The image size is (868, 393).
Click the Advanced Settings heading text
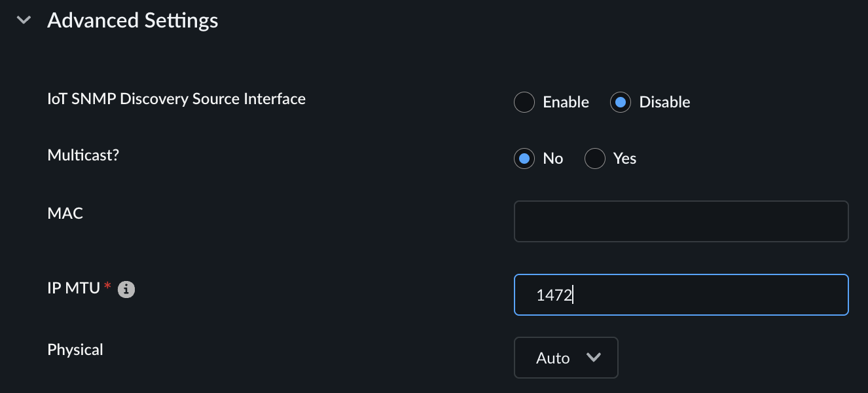click(133, 20)
